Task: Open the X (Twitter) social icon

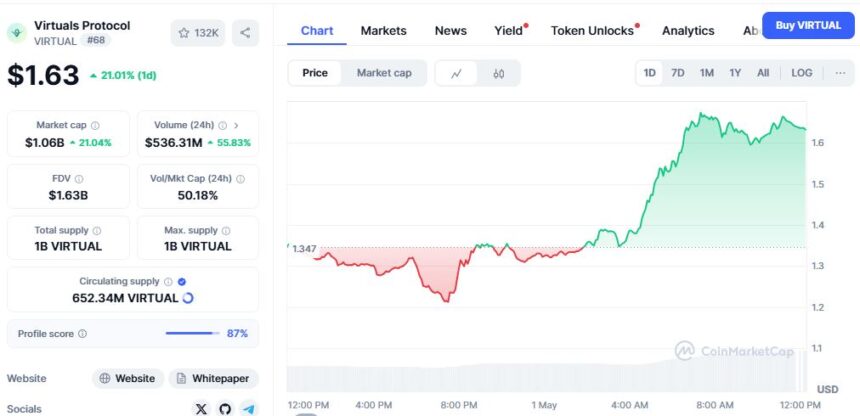Action: pyautogui.click(x=201, y=409)
